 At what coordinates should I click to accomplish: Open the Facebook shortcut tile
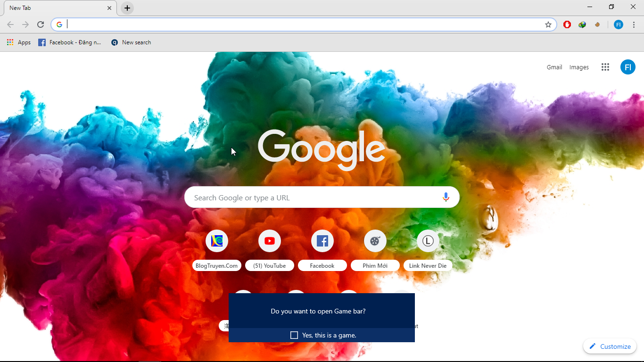[x=322, y=241]
